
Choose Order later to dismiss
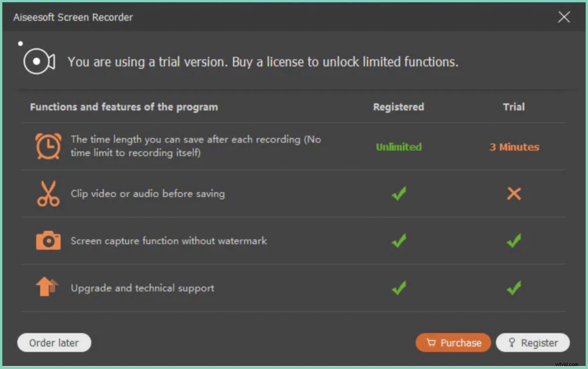click(x=54, y=343)
